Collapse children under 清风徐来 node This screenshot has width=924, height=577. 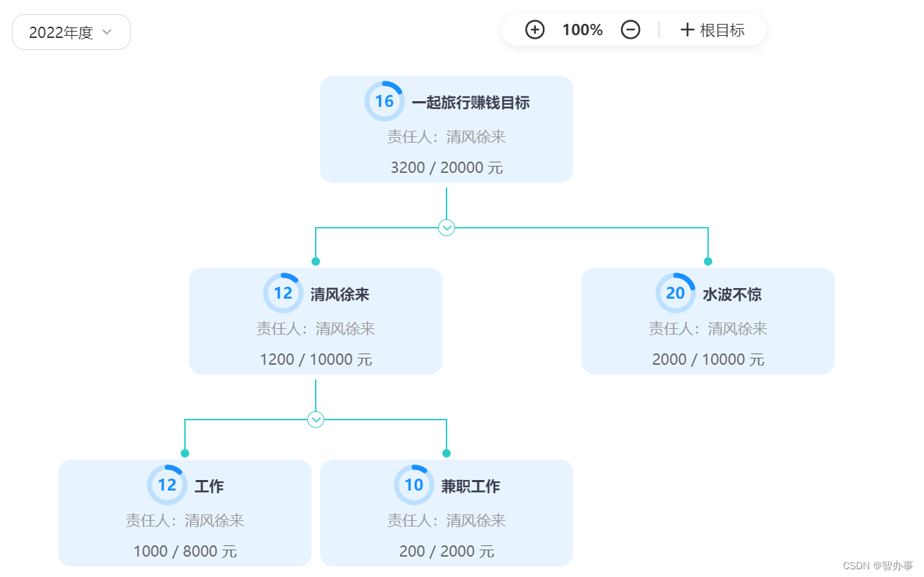316,420
